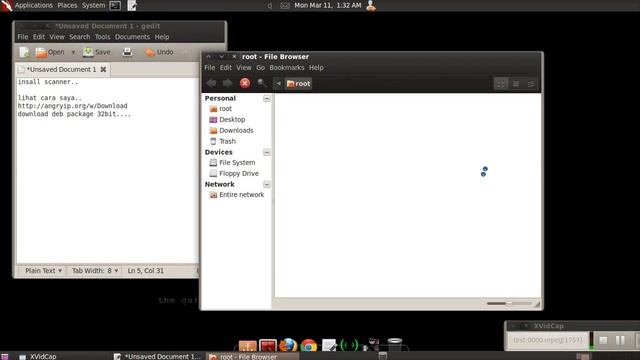Image resolution: width=640 pixels, height=360 pixels.
Task: Open the Places menu in top panel
Action: [67, 5]
